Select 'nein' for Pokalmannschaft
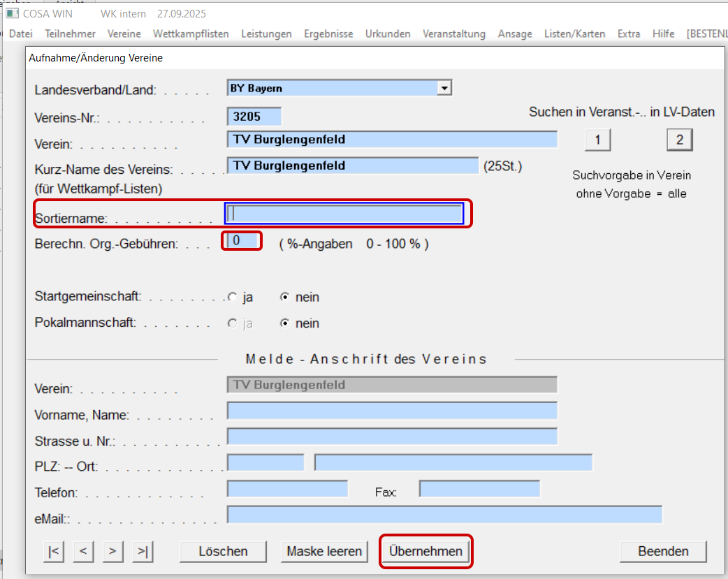 point(285,323)
